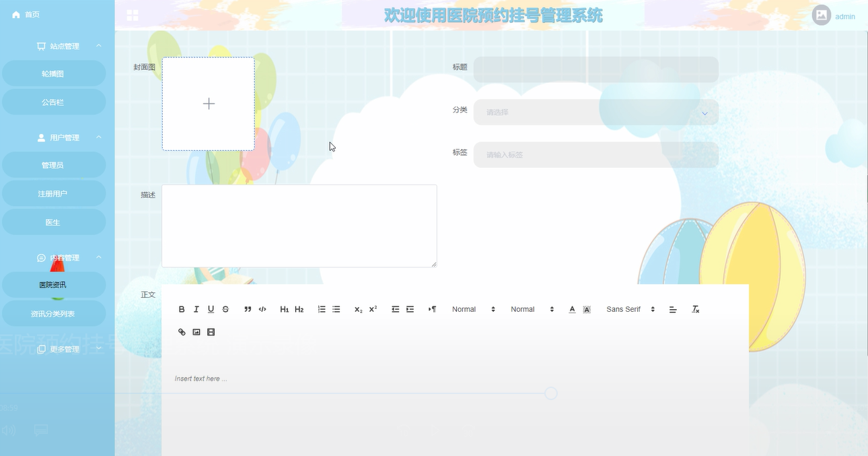Open the first Normal size dropdown
This screenshot has height=456, width=868.
474,309
